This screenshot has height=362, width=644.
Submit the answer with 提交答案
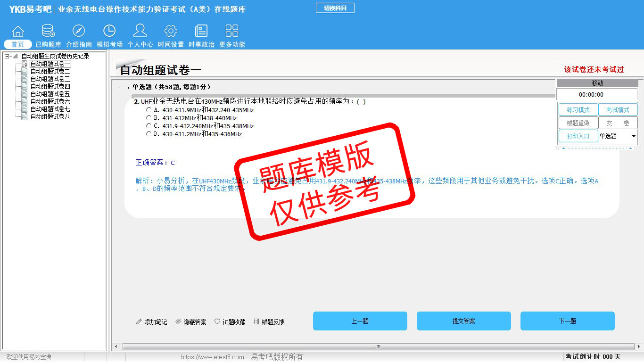coord(464,321)
